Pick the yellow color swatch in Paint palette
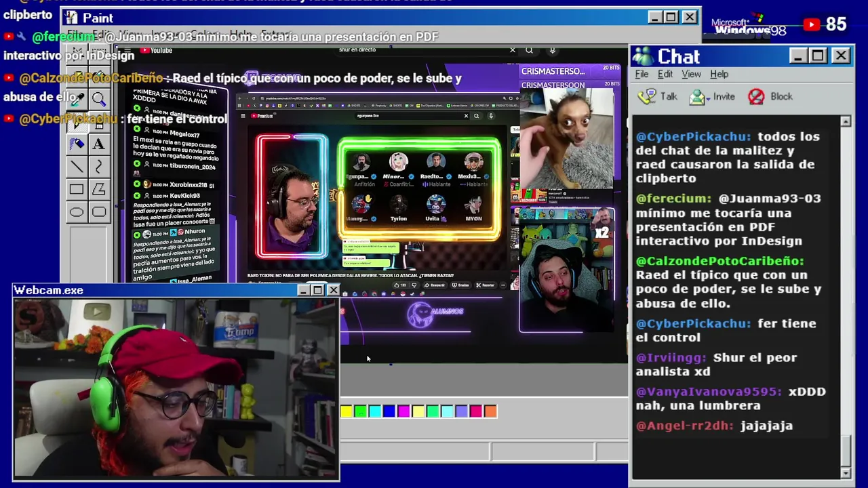 tap(347, 411)
